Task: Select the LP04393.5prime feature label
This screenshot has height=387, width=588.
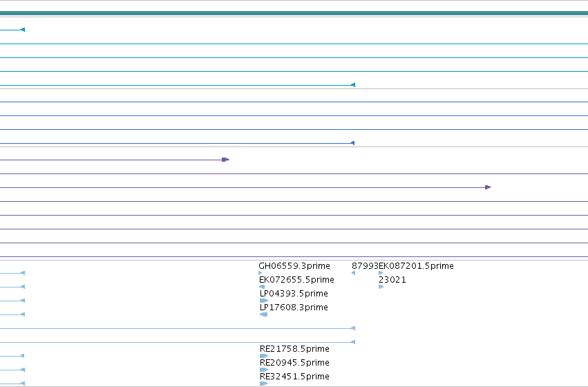Action: [294, 294]
